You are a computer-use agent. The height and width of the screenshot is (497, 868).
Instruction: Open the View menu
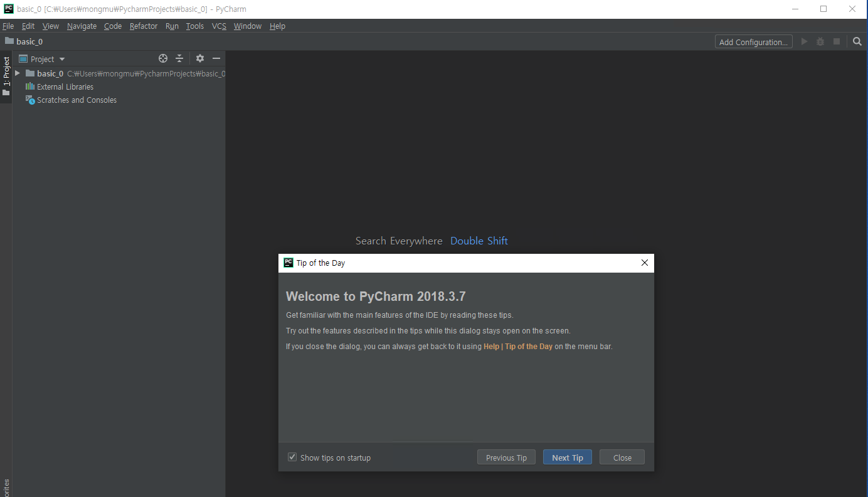51,26
